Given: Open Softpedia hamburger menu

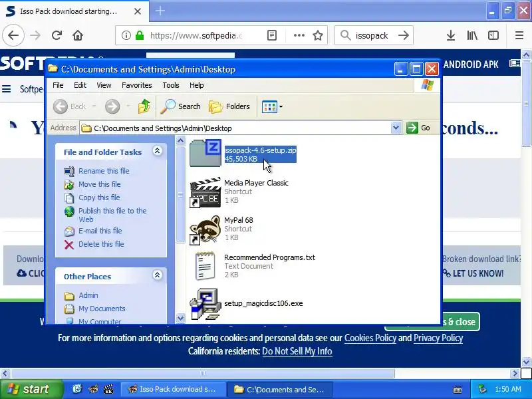Looking at the screenshot, I should point(7,89).
